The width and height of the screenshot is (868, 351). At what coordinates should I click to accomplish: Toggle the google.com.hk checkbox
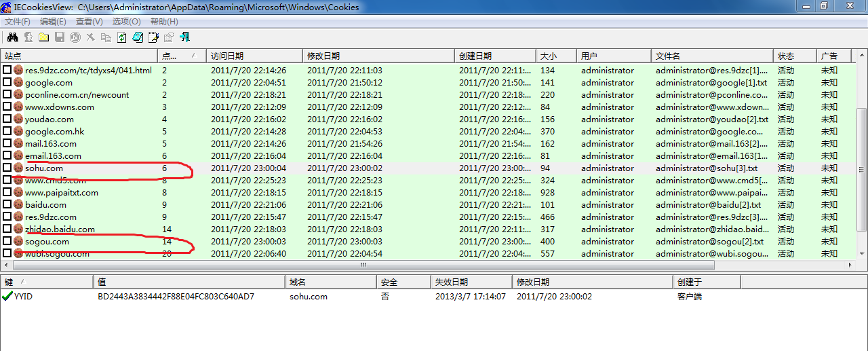[7, 131]
